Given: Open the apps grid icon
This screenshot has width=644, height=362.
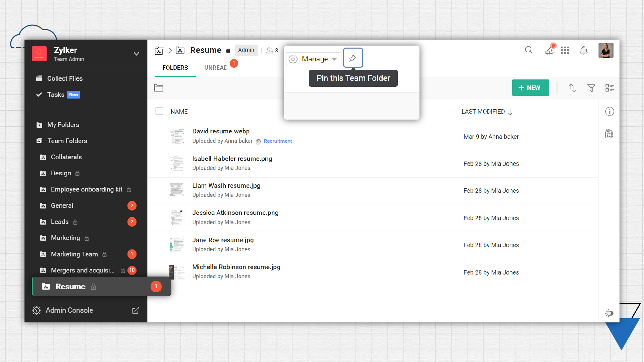Looking at the screenshot, I should [565, 50].
